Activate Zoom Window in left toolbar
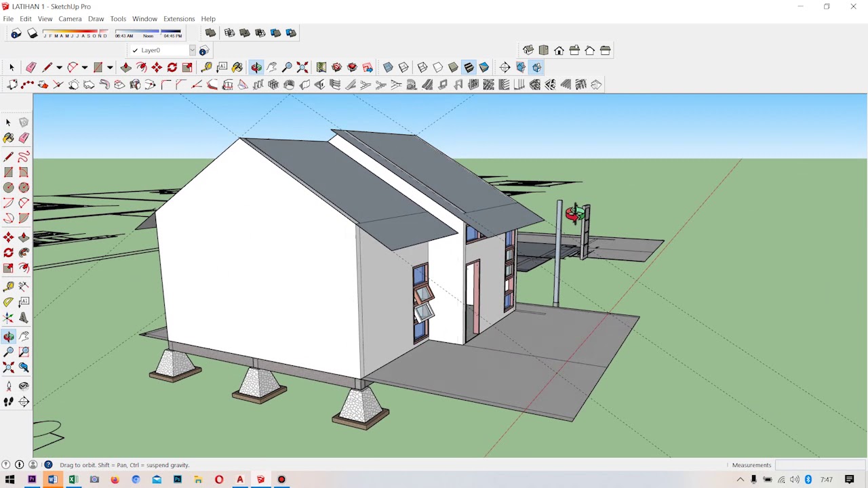 coord(24,351)
